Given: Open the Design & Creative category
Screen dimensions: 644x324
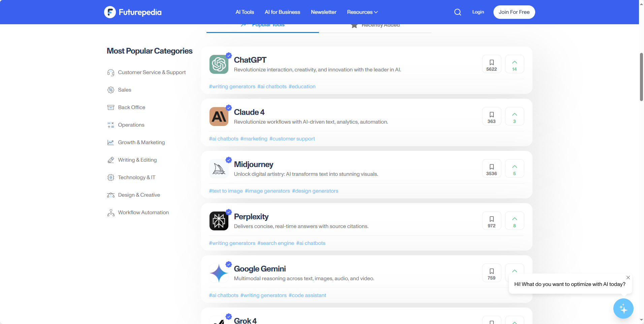Looking at the screenshot, I should click(139, 195).
